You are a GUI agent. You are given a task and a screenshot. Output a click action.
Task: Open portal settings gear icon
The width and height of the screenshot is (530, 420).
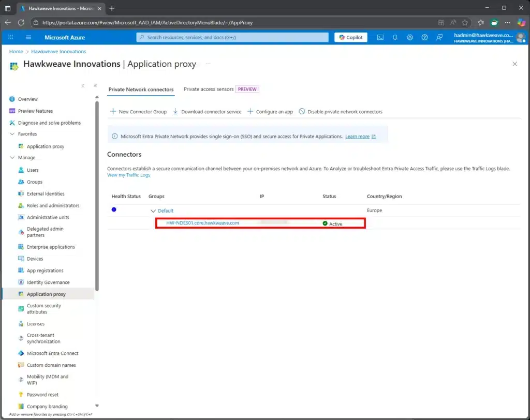(410, 37)
